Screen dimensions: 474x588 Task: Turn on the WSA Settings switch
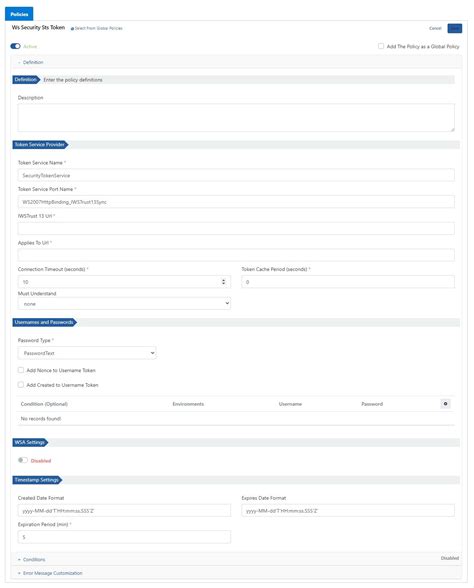pyautogui.click(x=23, y=460)
